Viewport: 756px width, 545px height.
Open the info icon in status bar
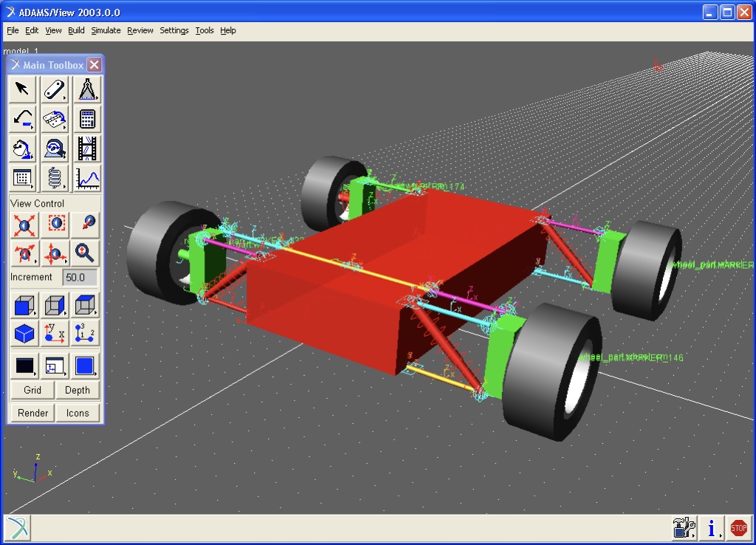pos(711,529)
